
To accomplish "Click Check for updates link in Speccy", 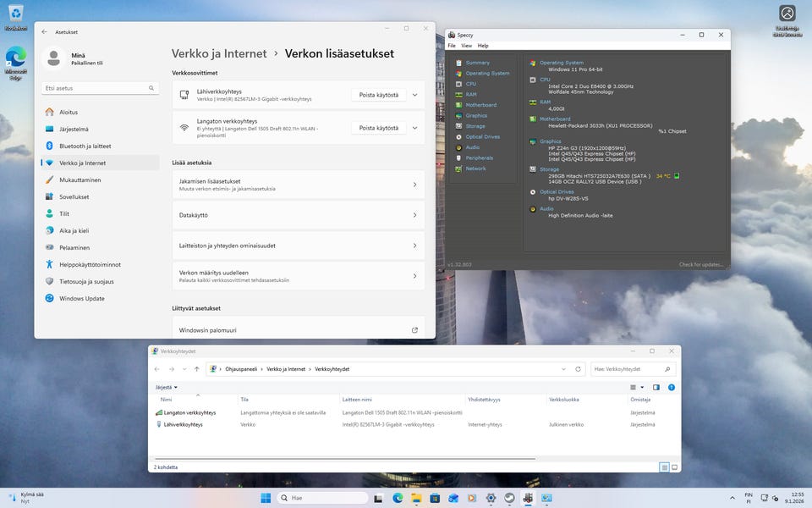I will [700, 265].
